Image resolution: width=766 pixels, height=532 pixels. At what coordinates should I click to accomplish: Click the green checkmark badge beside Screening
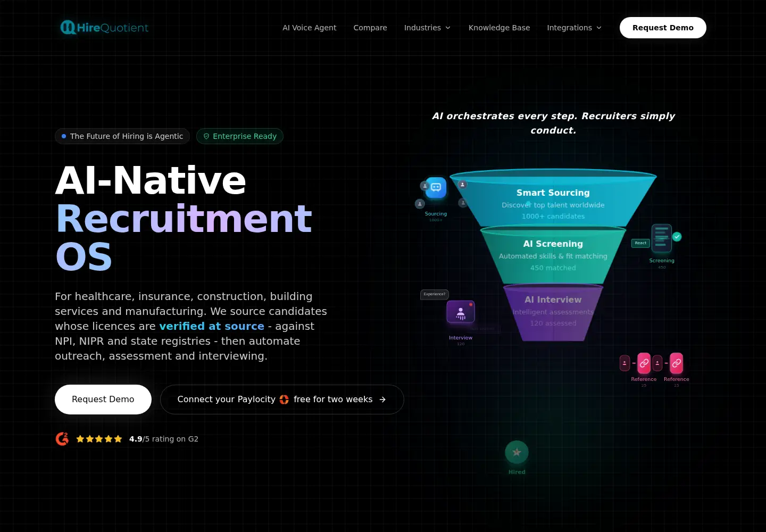pos(677,237)
